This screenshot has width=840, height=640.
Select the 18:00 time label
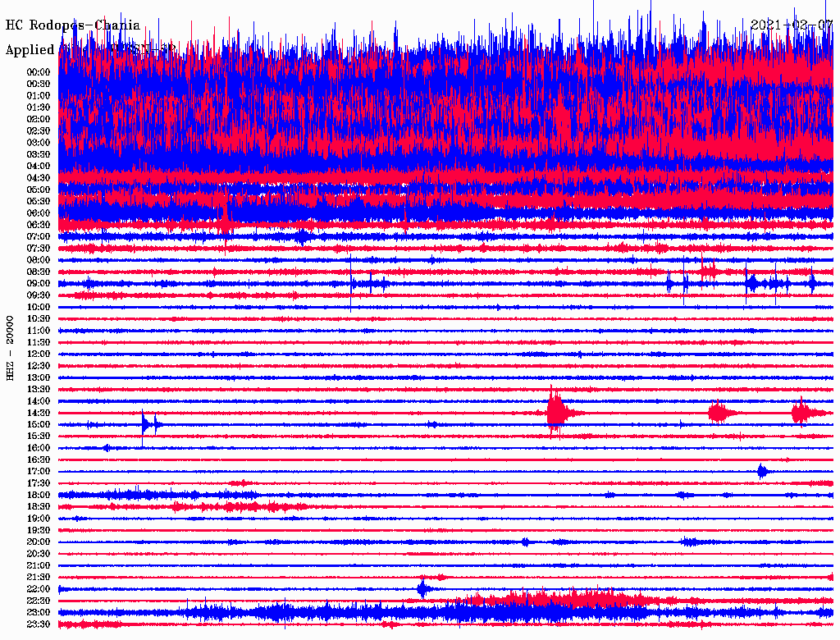pyautogui.click(x=38, y=496)
